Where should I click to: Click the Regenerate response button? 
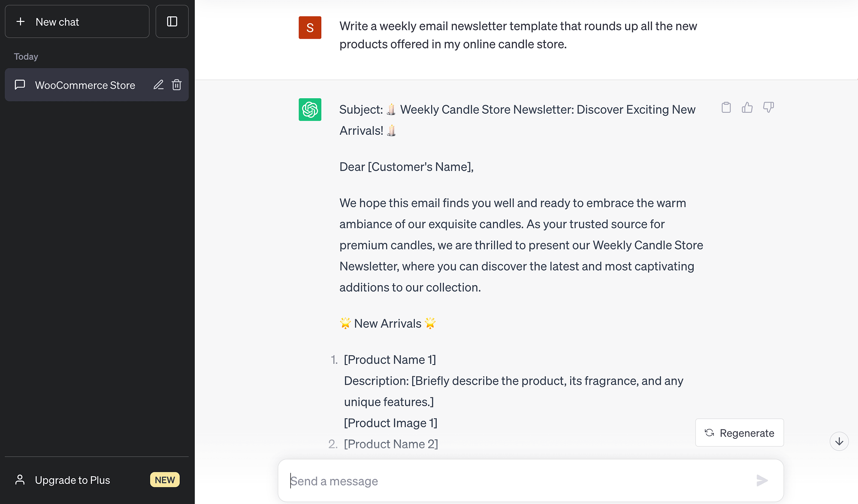[x=739, y=433]
